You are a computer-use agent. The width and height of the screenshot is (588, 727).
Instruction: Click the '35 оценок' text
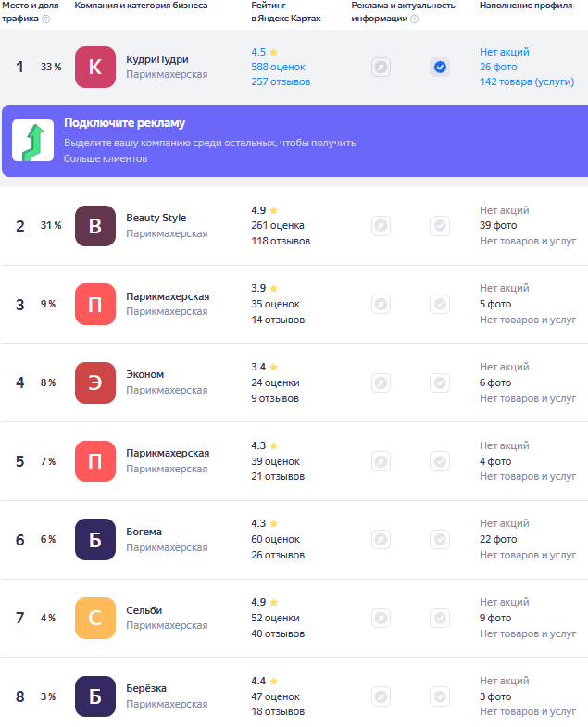click(x=275, y=304)
